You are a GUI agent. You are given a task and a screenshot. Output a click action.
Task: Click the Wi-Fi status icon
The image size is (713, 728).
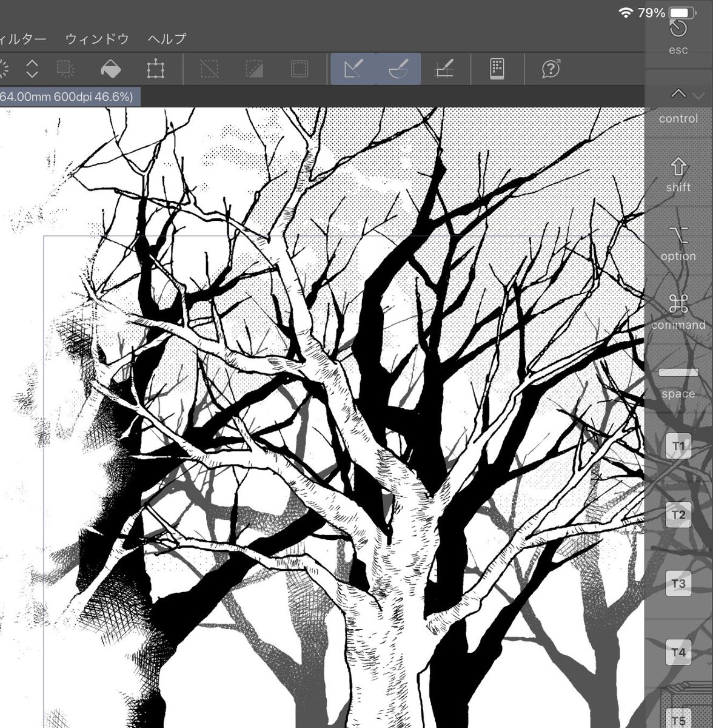click(626, 12)
